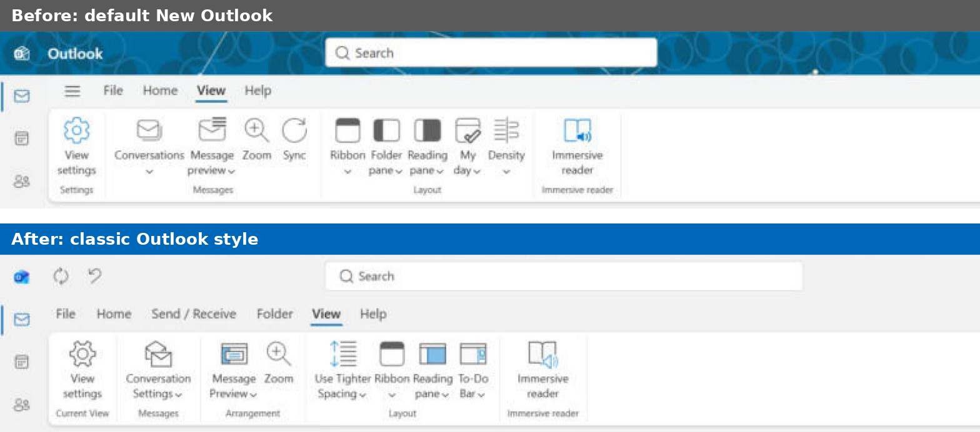The image size is (980, 432).
Task: Launch Immersive reader in After ribbon
Action: [542, 354]
